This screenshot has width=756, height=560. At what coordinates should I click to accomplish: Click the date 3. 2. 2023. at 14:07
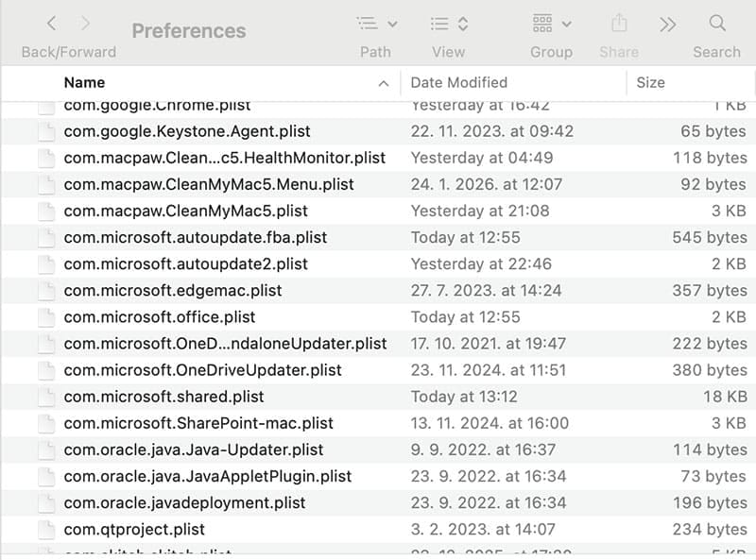pos(483,529)
